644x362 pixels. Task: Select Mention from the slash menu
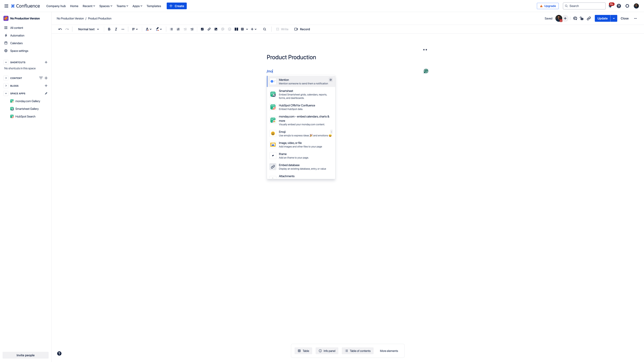coord(301,82)
